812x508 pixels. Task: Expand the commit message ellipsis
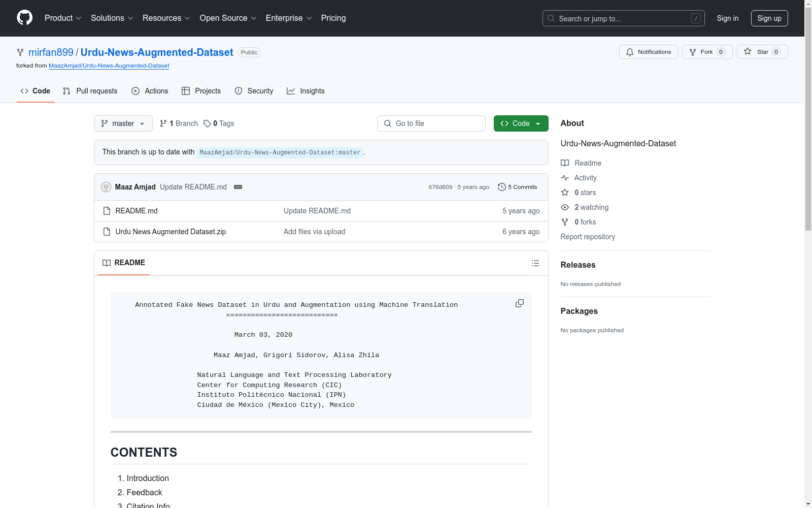pyautogui.click(x=238, y=187)
